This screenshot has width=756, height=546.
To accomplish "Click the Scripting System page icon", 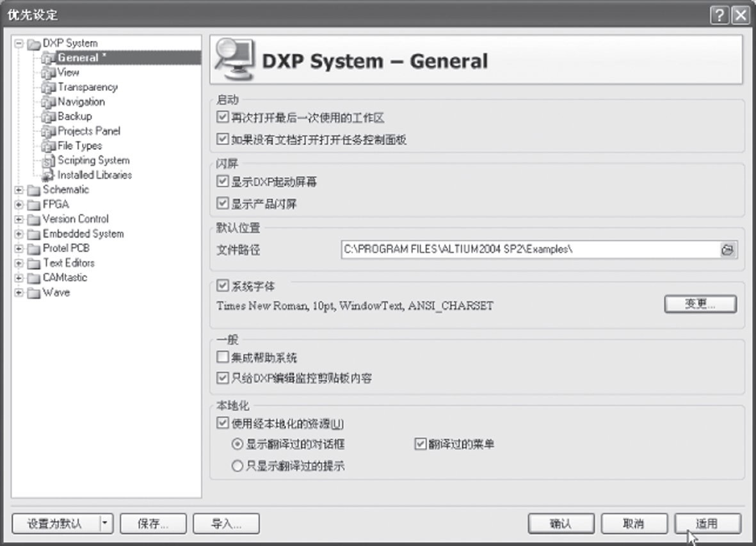I will pos(49,161).
